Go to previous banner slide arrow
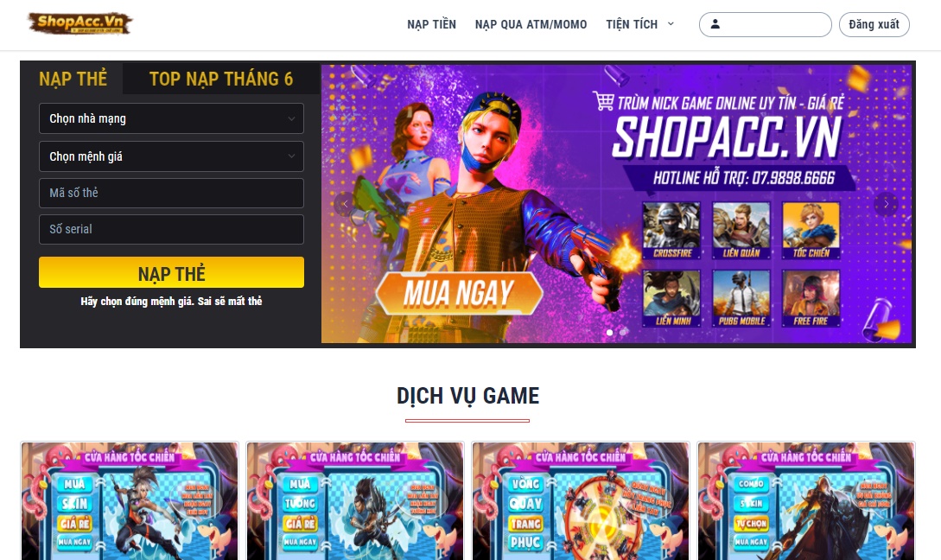941x560 pixels. click(x=345, y=204)
